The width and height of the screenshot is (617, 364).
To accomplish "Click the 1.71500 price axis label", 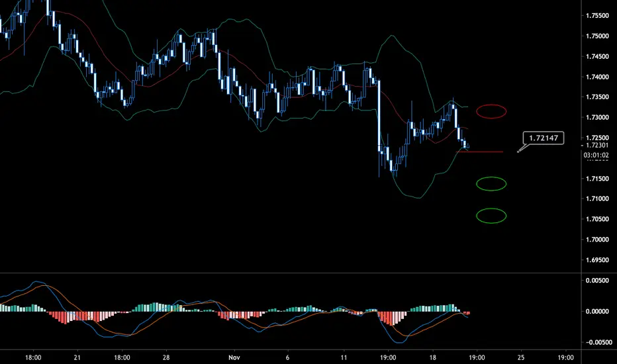I will 597,179.
